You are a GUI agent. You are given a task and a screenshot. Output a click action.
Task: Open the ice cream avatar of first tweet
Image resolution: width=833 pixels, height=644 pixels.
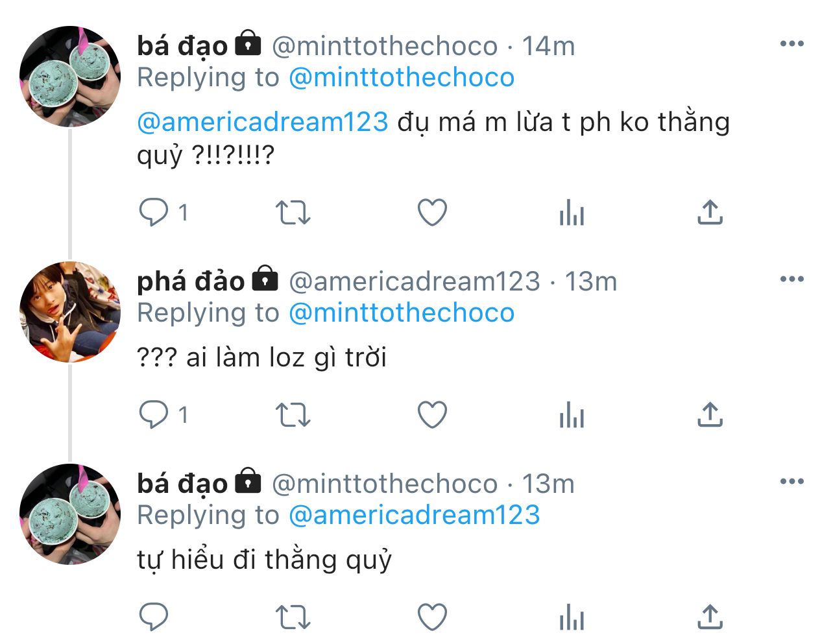pyautogui.click(x=70, y=77)
